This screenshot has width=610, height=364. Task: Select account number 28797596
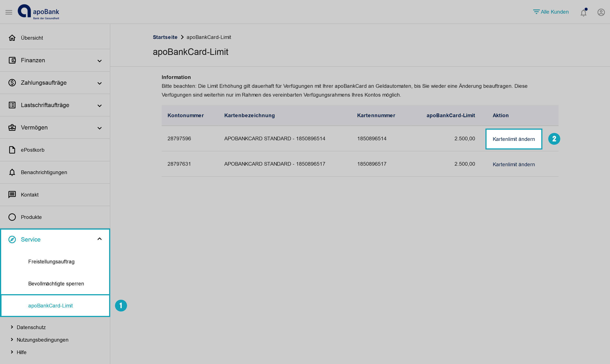(179, 139)
